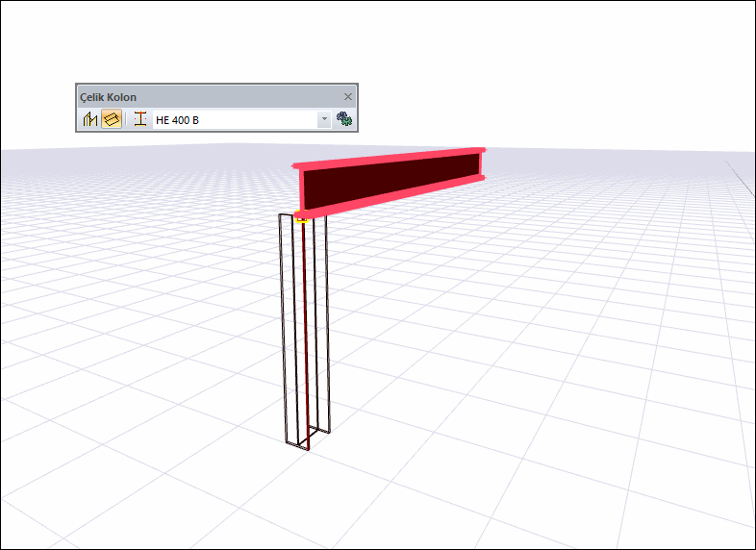Open steel column settings gears icon
This screenshot has height=550, width=756.
[x=343, y=119]
